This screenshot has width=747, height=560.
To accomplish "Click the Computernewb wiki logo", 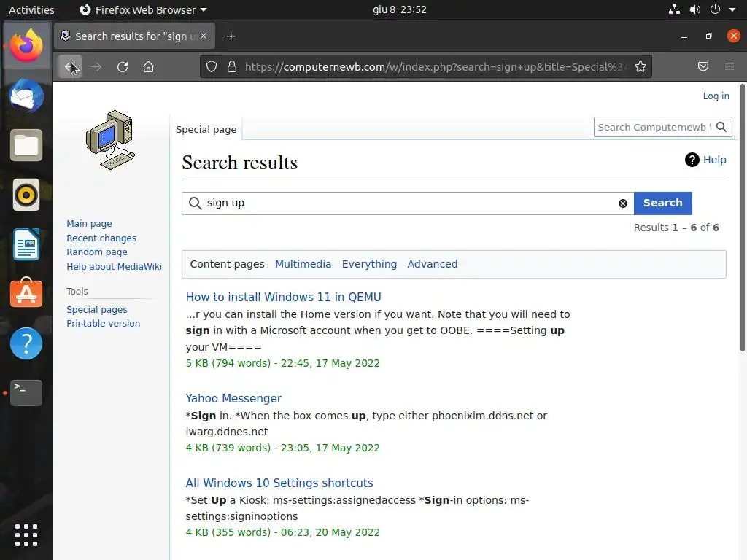I will (x=111, y=140).
